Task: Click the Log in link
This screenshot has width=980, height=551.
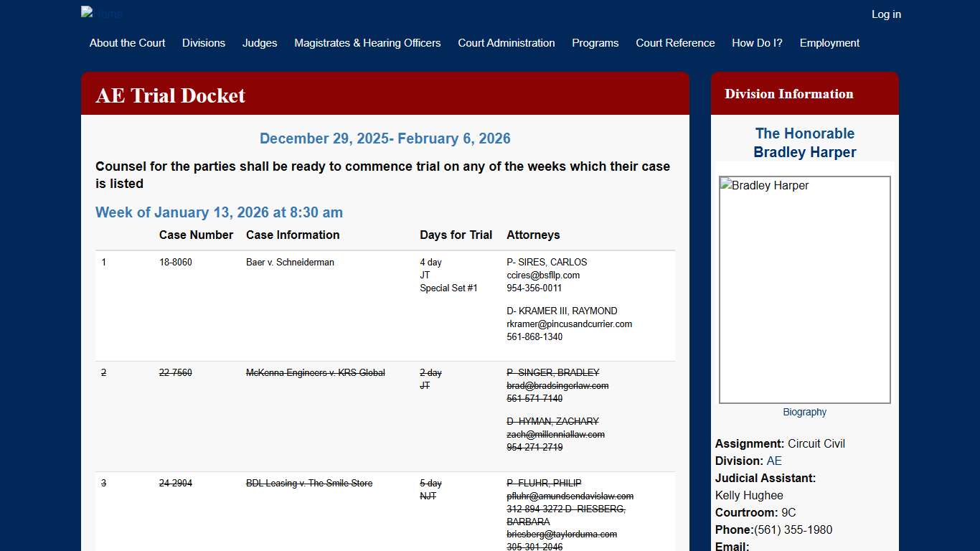Action: click(x=886, y=14)
